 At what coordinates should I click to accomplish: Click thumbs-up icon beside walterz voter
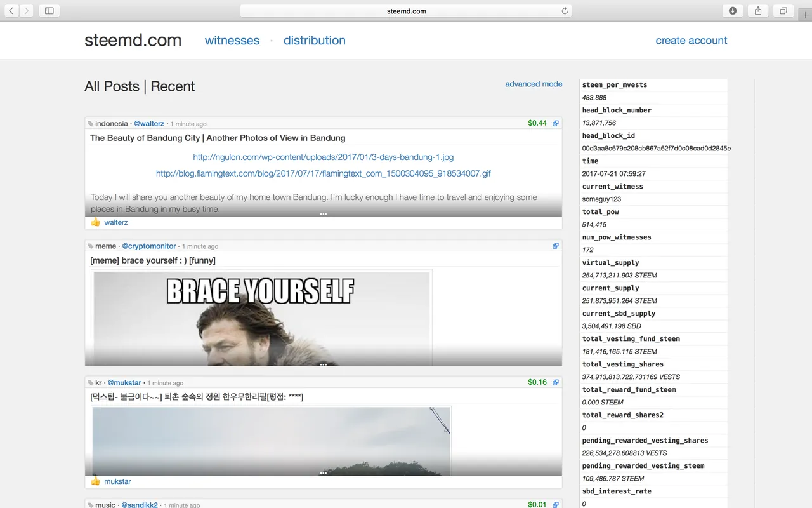click(96, 222)
